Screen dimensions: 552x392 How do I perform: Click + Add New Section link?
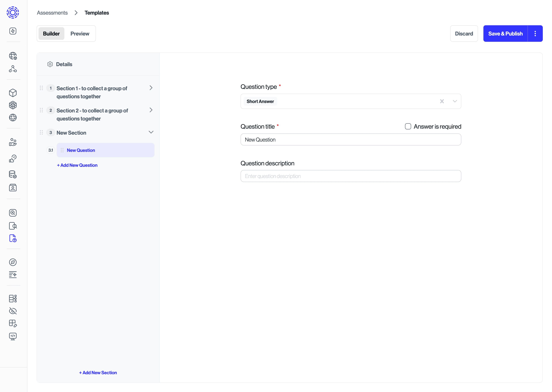pyautogui.click(x=98, y=372)
